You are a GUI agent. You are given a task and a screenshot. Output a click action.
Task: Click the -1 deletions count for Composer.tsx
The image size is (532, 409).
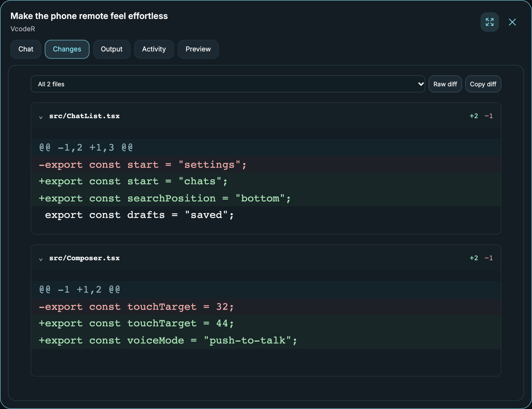coord(489,258)
